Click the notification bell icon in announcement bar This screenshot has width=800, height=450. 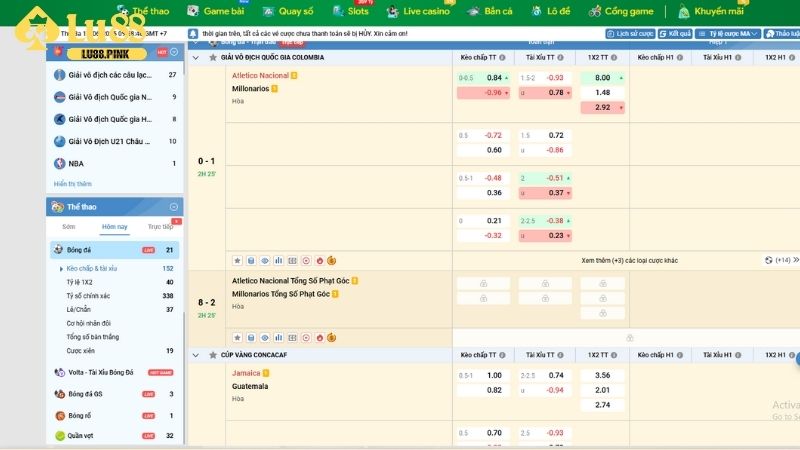click(193, 33)
